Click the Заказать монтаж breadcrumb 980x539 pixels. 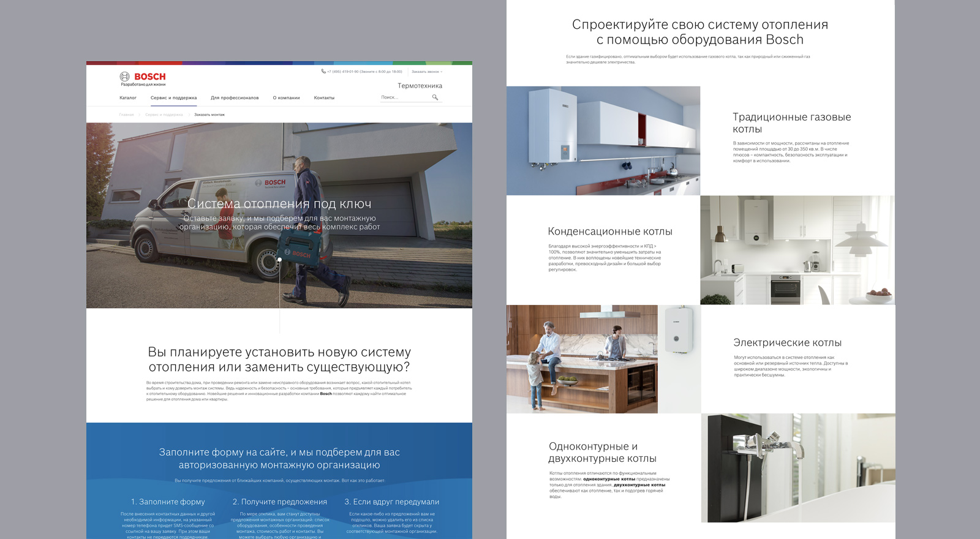209,115
